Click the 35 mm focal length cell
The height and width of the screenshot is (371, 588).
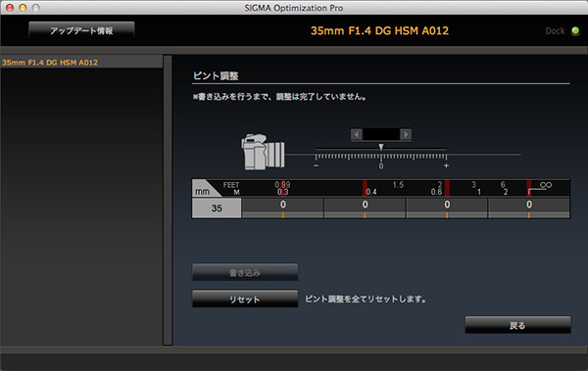[x=217, y=208]
